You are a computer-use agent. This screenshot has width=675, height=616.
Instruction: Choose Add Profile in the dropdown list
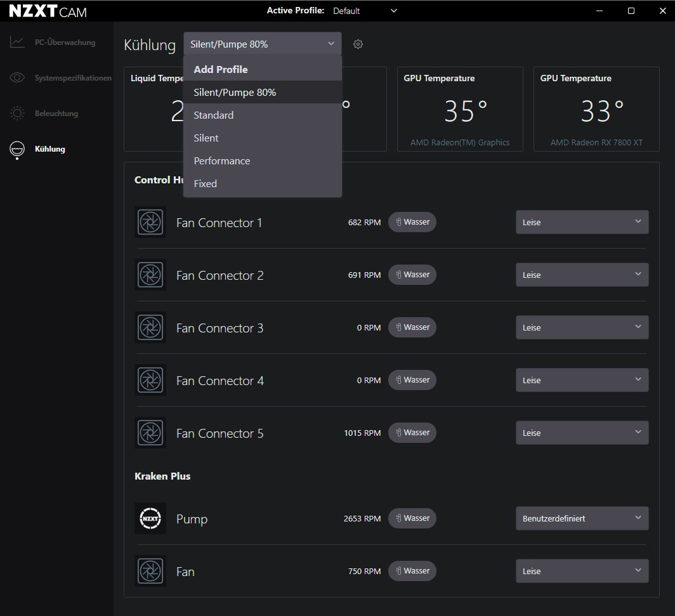coord(263,69)
